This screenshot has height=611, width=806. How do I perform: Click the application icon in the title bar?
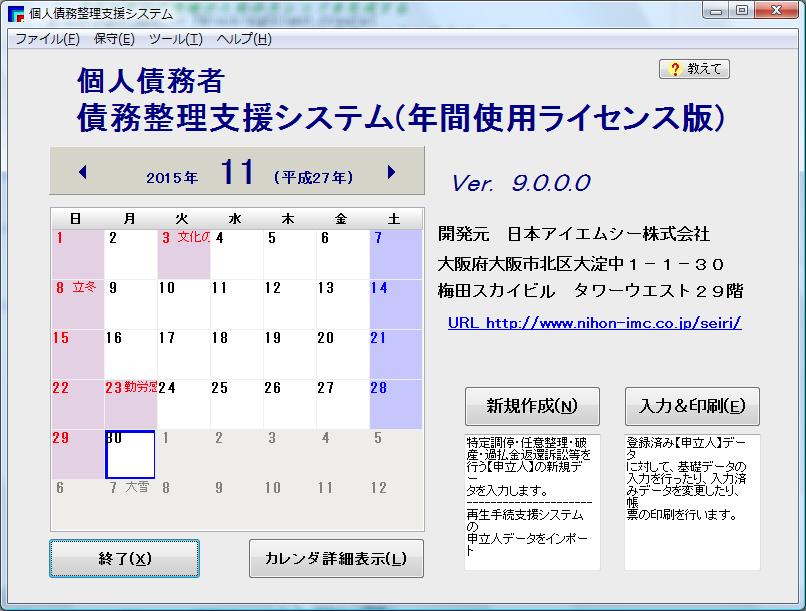[x=12, y=13]
